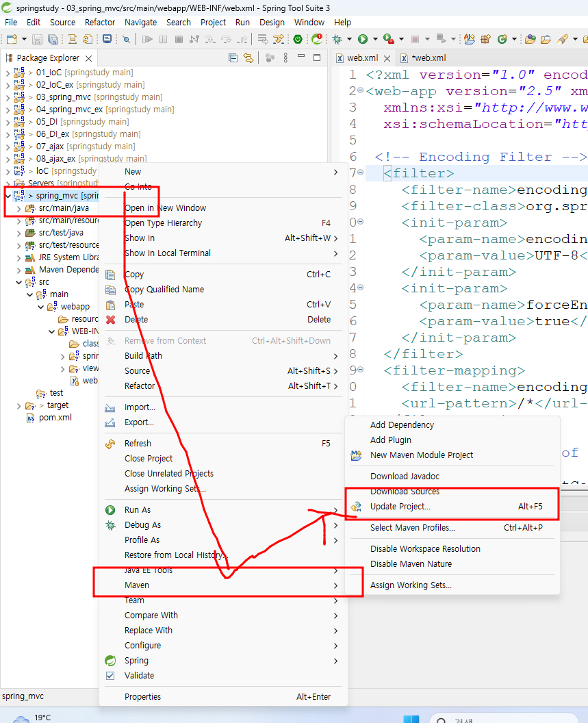Image resolution: width=588 pixels, height=723 pixels.
Task: Open the Build Path submenu
Action: pos(223,356)
